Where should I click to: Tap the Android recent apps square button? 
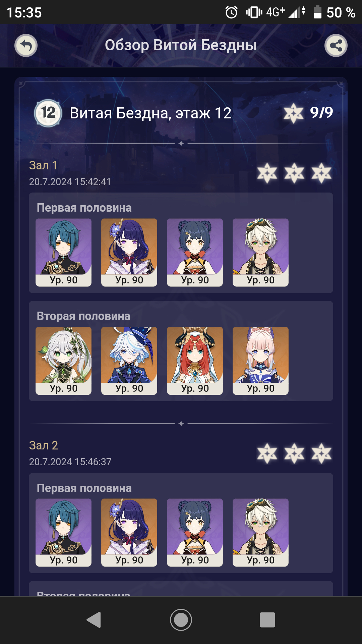coord(267,620)
